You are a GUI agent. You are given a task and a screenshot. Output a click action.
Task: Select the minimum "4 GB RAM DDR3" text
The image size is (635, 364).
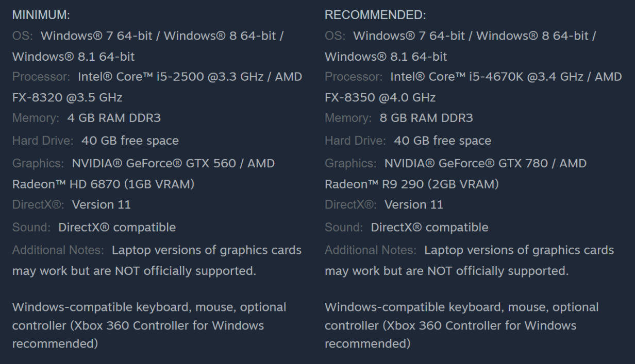tap(114, 118)
